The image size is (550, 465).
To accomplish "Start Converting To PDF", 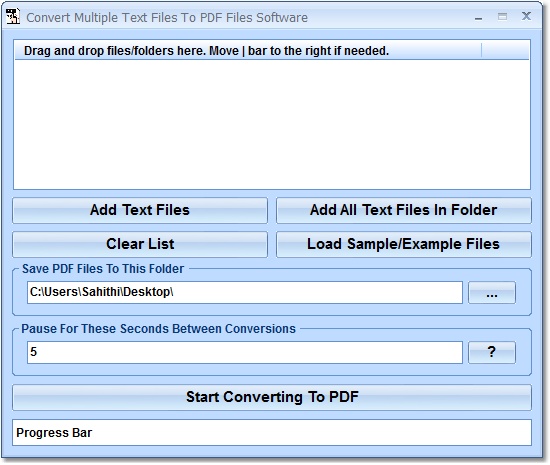I will coord(272,397).
